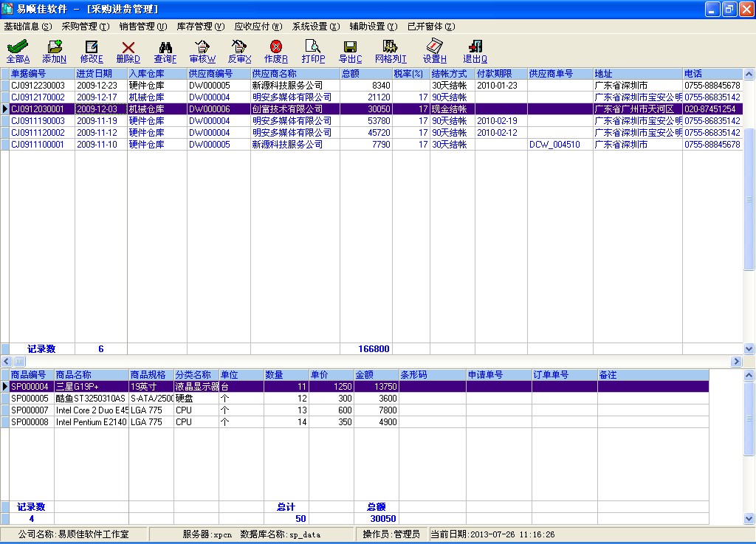Open the 基础信息 menu
Image resolution: width=756 pixels, height=544 pixels.
click(28, 27)
